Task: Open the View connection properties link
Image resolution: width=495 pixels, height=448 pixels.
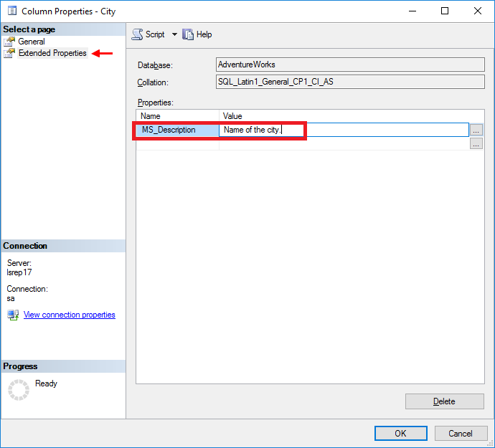Action: pyautogui.click(x=69, y=315)
